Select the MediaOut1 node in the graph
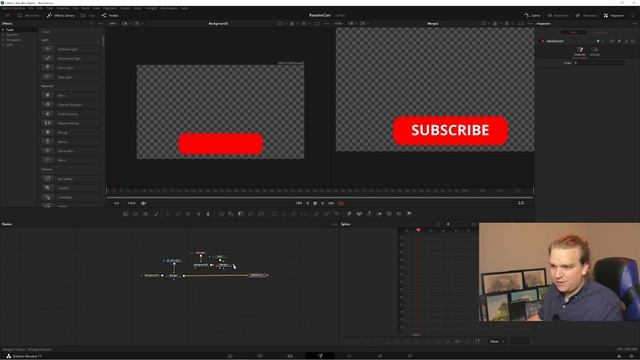Image resolution: width=640 pixels, height=360 pixels. click(x=258, y=276)
